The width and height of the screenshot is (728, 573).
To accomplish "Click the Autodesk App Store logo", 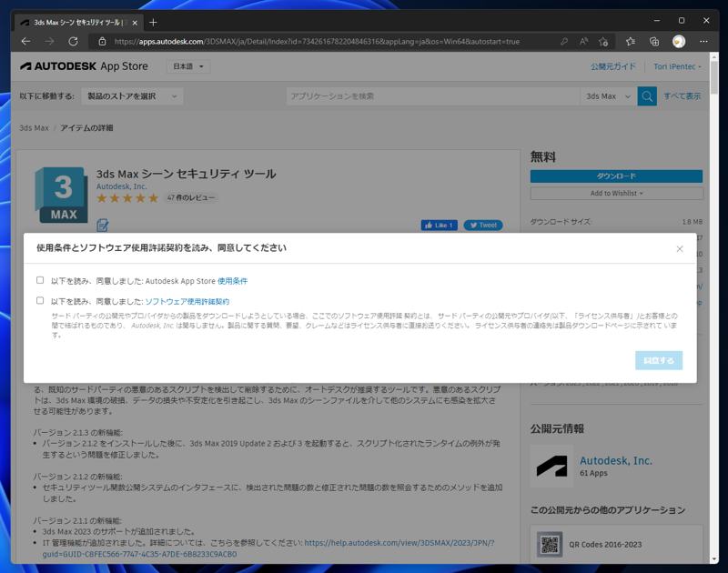I will pos(84,66).
